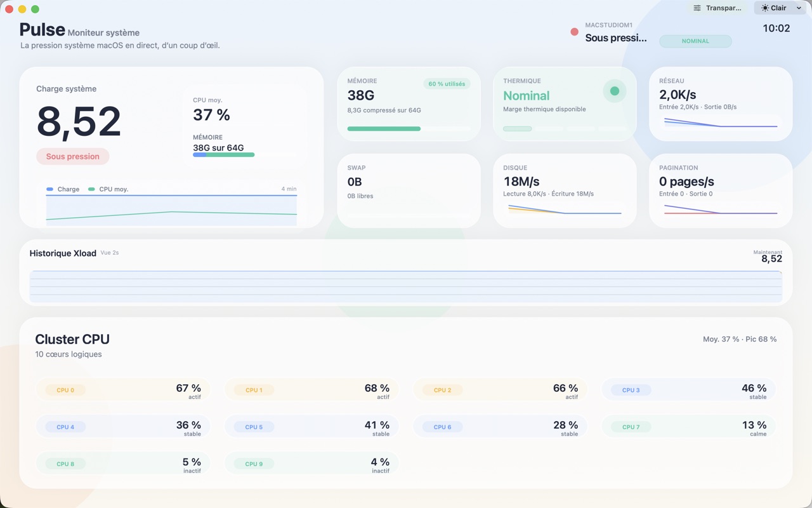Viewport: 812px width, 508px height.
Task: Click the memory usage progress bar
Action: (x=409, y=129)
